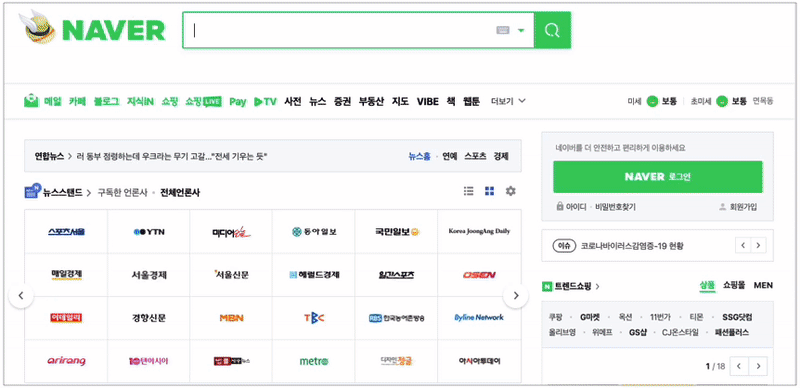Open 사전 service link
This screenshot has width=800, height=388.
point(293,101)
